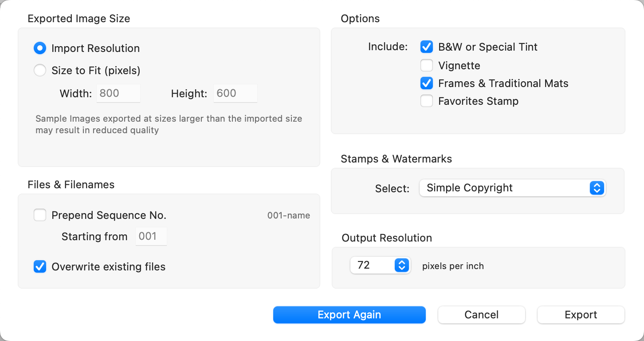Viewport: 644px width, 341px height.
Task: Click the 001-name filename preview text
Action: [x=288, y=216]
